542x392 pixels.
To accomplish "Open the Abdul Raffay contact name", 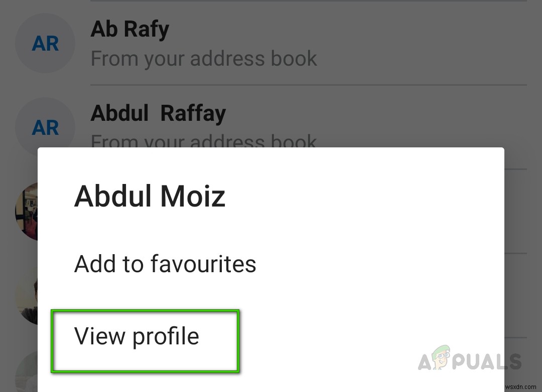I will point(158,113).
